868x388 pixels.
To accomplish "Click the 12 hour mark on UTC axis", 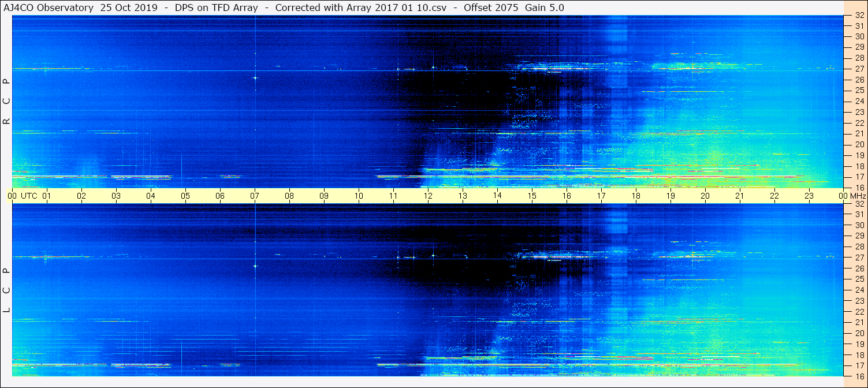I will tap(428, 196).
